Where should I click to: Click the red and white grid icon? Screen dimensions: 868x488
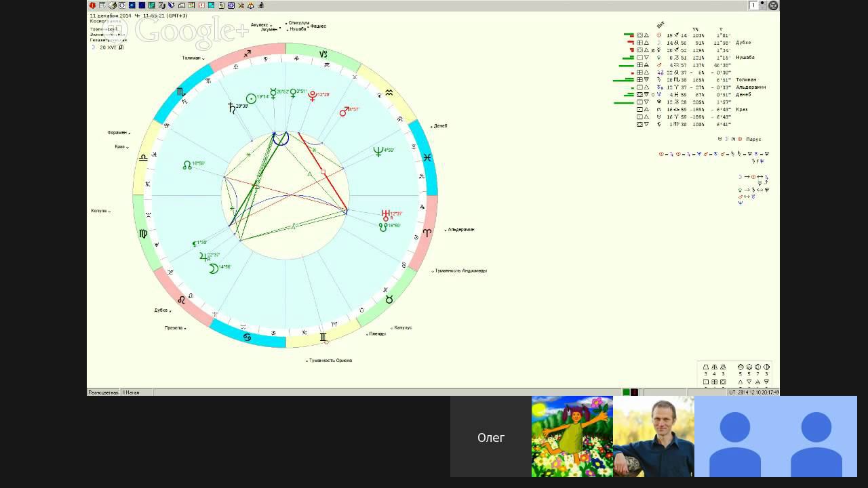tap(201, 5)
